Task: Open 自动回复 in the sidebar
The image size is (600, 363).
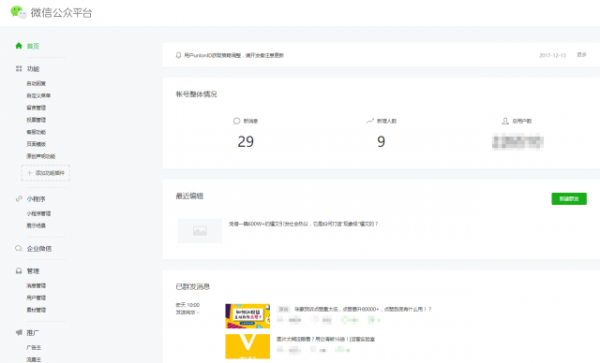Action: point(36,83)
